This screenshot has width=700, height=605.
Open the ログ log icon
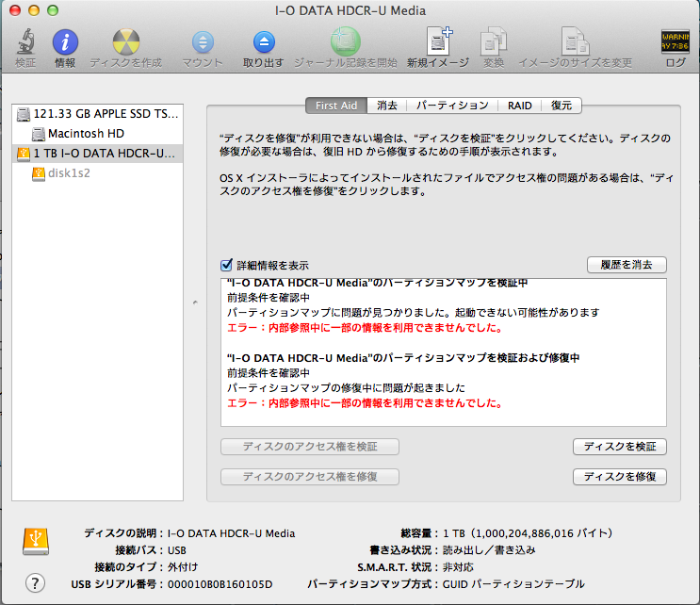pyautogui.click(x=675, y=43)
